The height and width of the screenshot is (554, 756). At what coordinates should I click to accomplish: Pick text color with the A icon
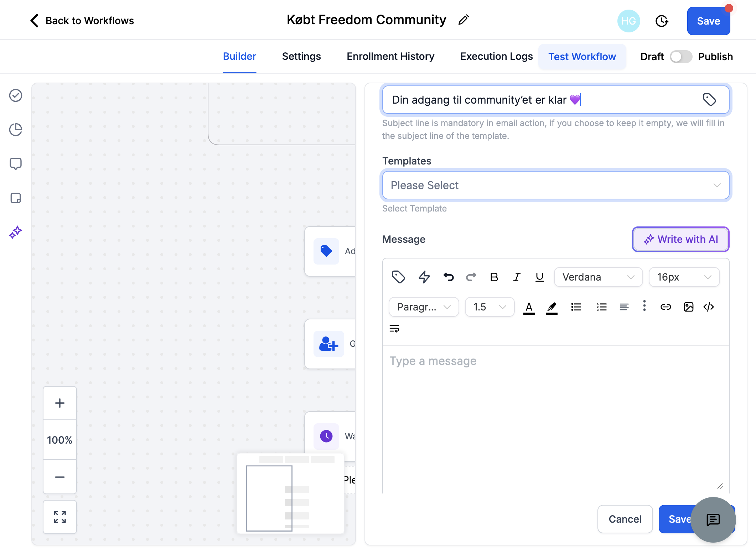coord(529,307)
